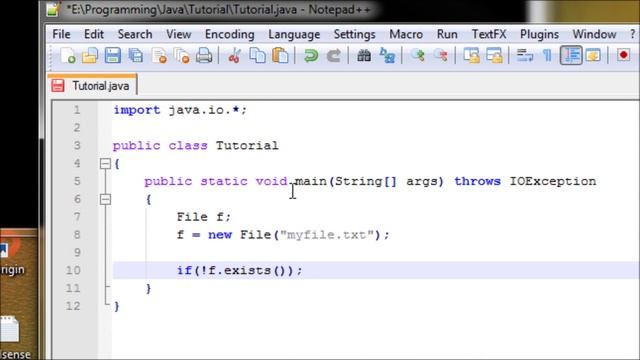Click the Cut scissors icon

234,55
